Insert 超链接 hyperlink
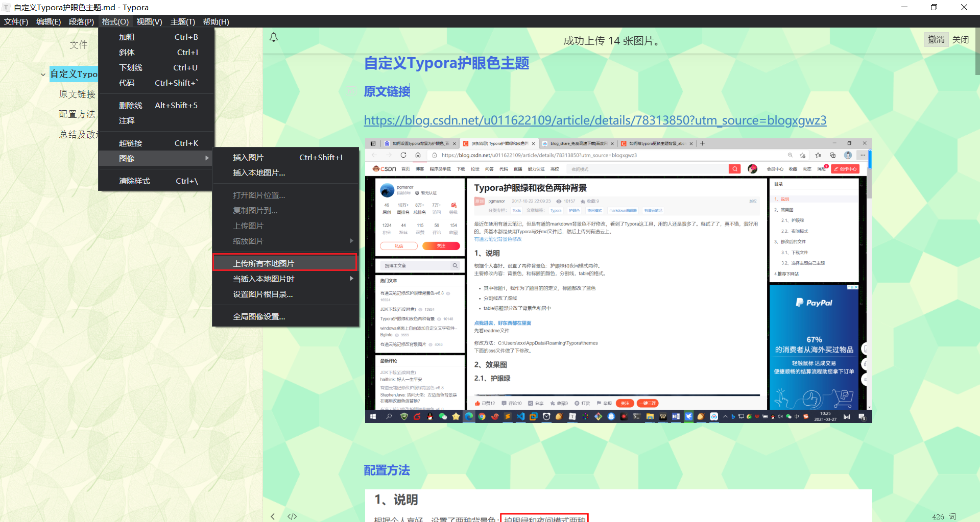The image size is (980, 522). (156, 143)
